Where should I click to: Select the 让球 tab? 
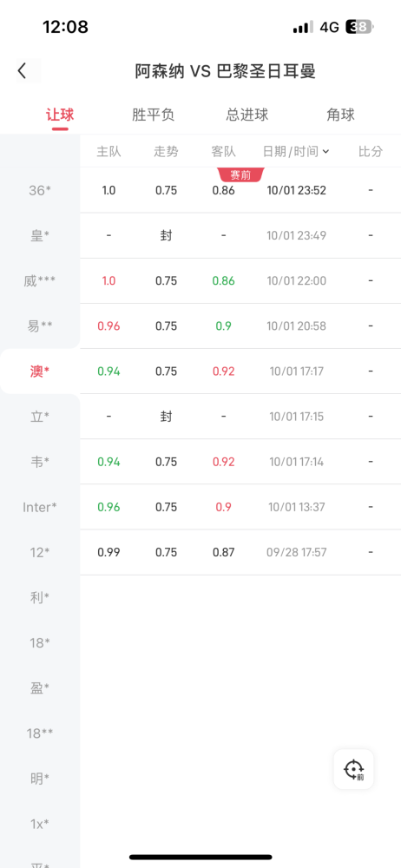(x=60, y=115)
